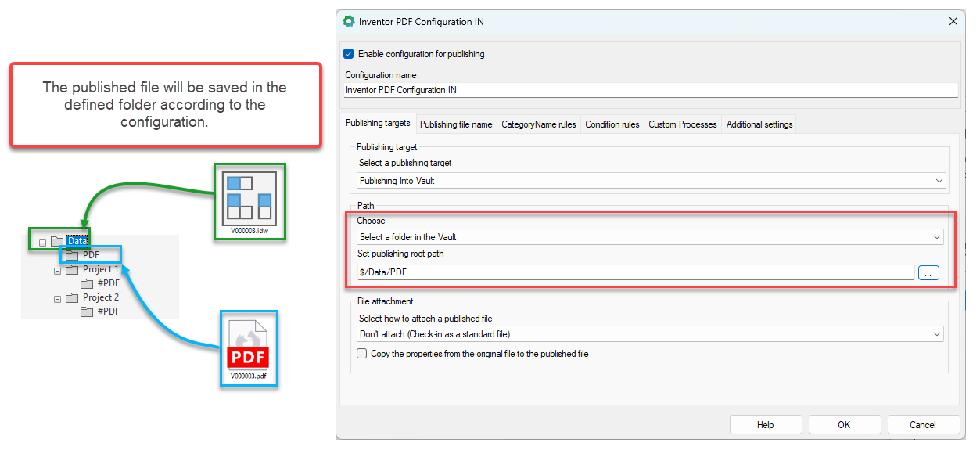The height and width of the screenshot is (450, 980).
Task: Click the V000003.idw drawing file icon
Action: point(249,197)
